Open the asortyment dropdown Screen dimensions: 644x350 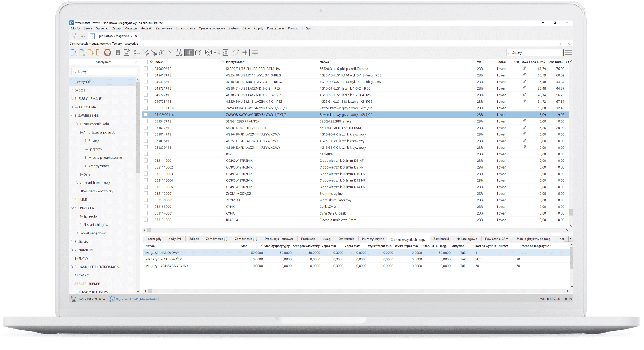pyautogui.click(x=135, y=62)
